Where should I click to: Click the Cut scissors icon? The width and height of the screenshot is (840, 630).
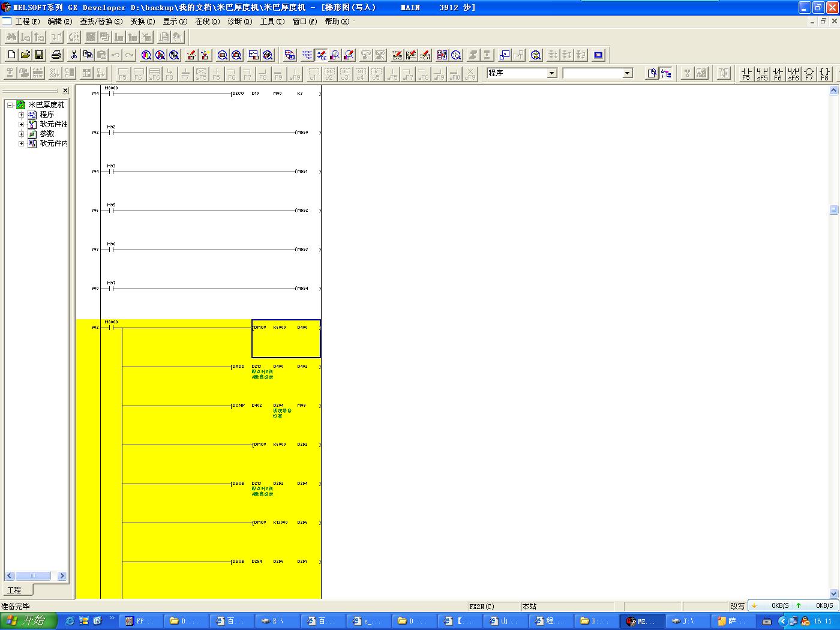click(x=74, y=55)
